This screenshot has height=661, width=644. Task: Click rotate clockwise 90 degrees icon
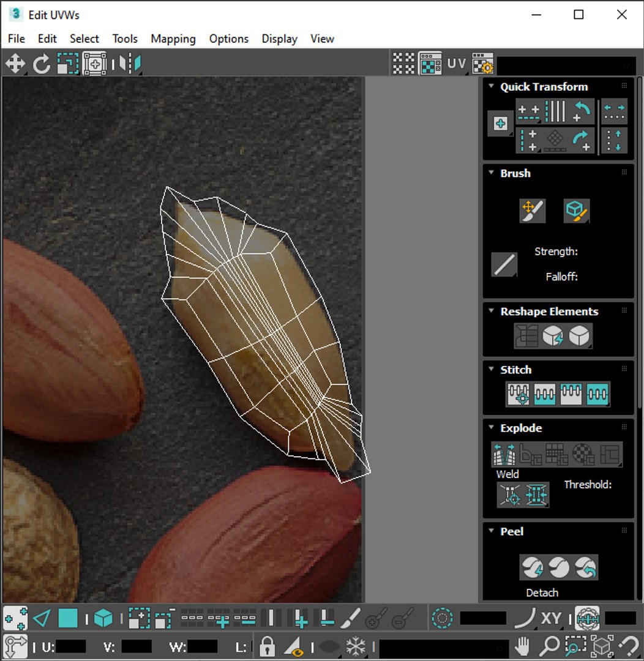582,141
